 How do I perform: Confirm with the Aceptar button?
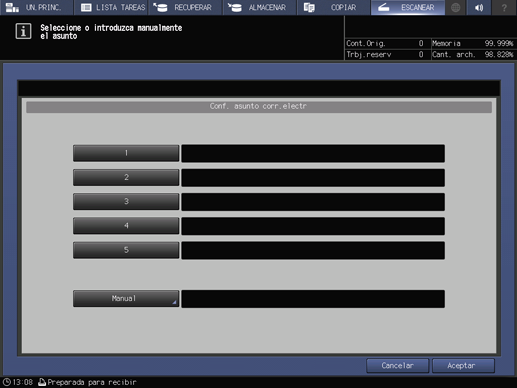pyautogui.click(x=463, y=366)
